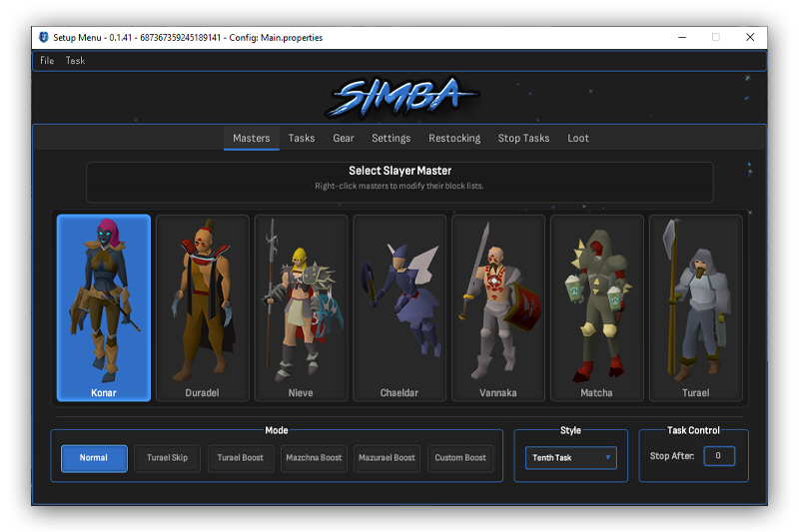Image resolution: width=799 pixels, height=532 pixels.
Task: Select the Konar slayer master card
Action: (104, 307)
